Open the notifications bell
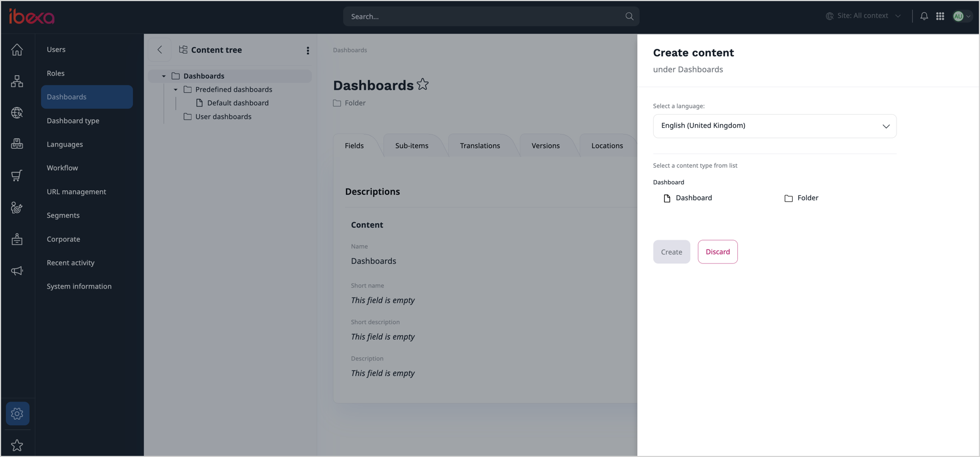 tap(924, 16)
